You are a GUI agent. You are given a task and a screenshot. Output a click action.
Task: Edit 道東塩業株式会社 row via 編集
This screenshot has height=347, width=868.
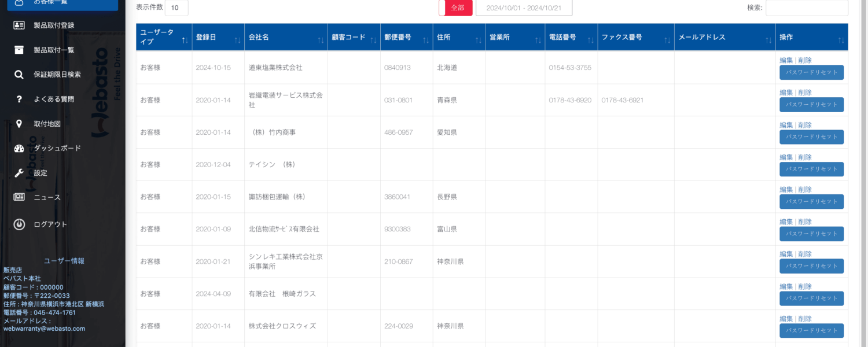tap(786, 60)
